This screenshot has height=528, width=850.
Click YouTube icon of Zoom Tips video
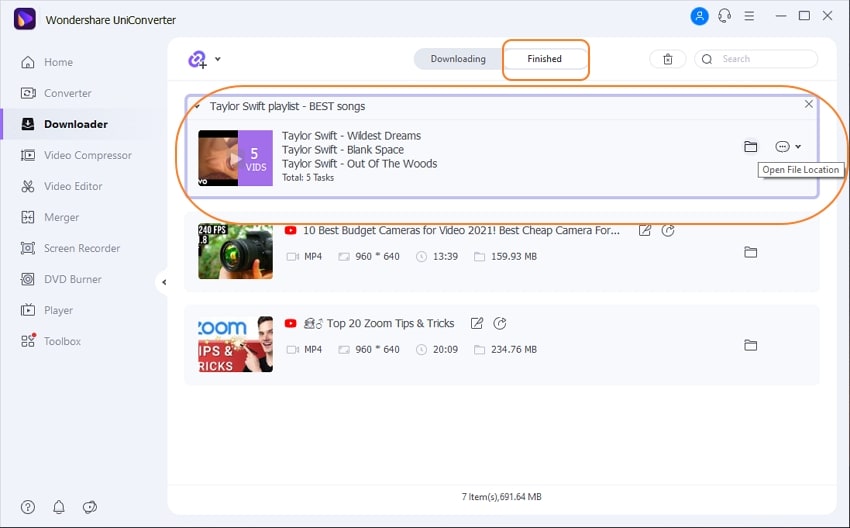point(291,323)
